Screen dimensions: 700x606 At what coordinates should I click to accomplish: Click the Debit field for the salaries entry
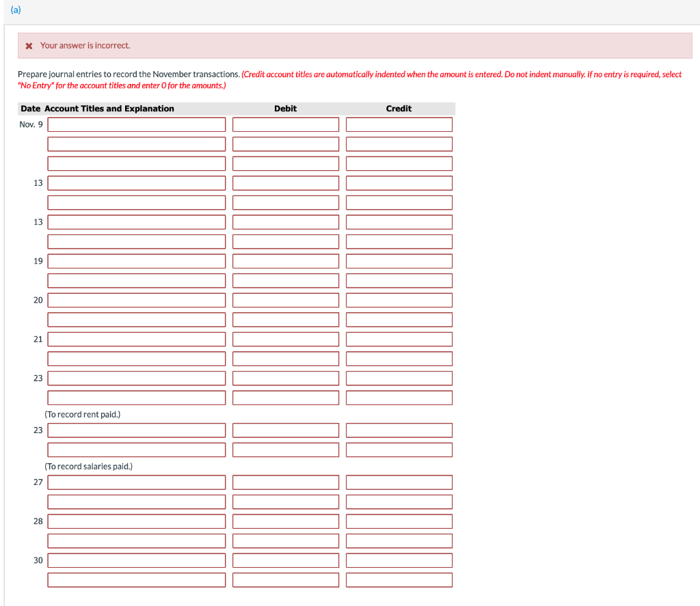tap(285, 430)
